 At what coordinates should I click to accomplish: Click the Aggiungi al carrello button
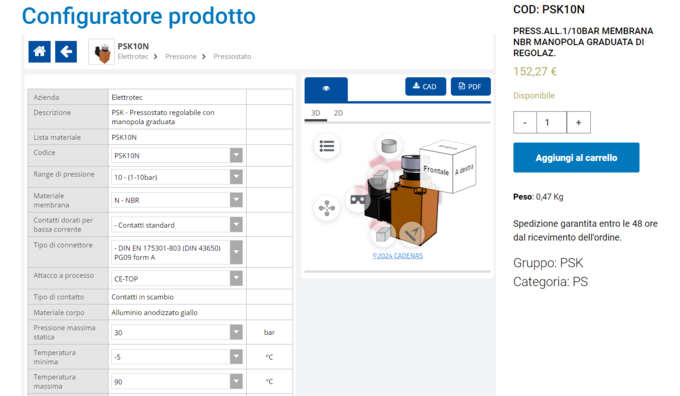pos(576,158)
